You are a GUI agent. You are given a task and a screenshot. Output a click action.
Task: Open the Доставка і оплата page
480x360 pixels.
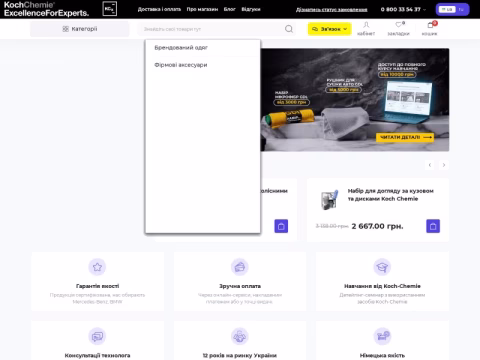pyautogui.click(x=159, y=9)
